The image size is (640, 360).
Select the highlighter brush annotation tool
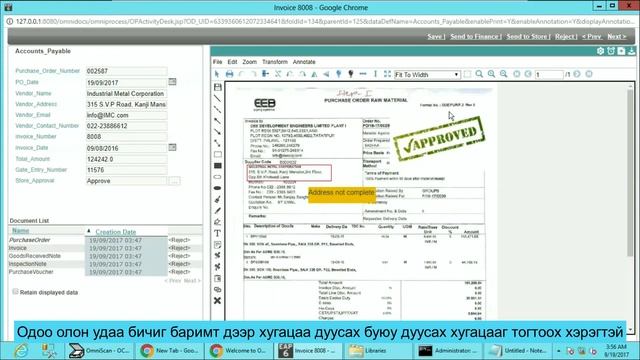point(218,199)
